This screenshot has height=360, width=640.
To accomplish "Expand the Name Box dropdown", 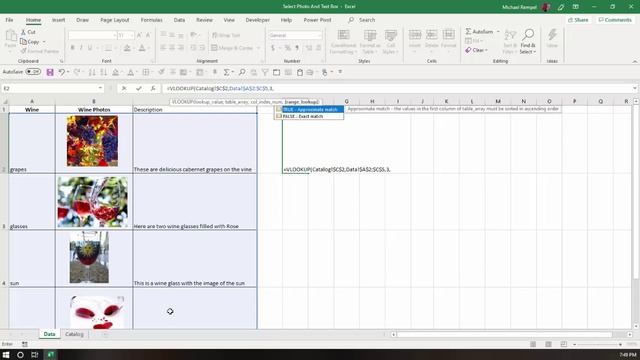I will (x=100, y=88).
